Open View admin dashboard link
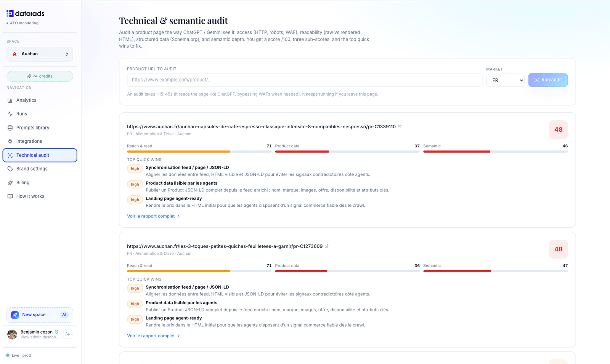 pyautogui.click(x=40, y=337)
